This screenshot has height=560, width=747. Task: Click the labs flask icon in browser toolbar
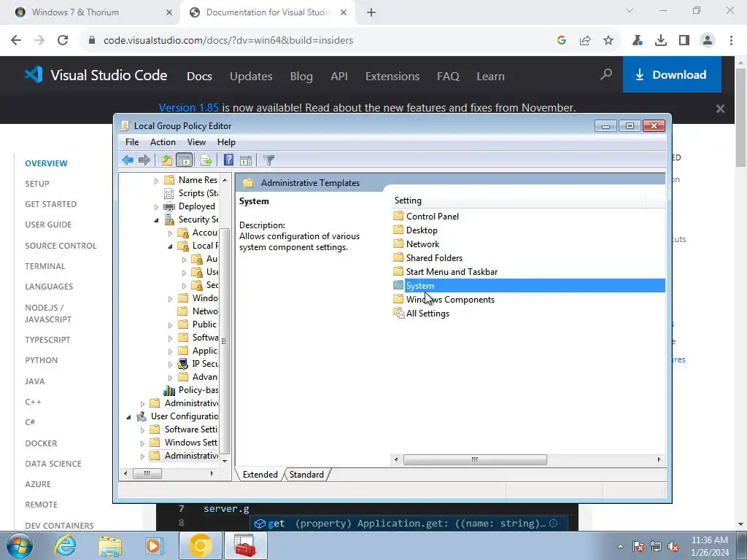coord(637,41)
